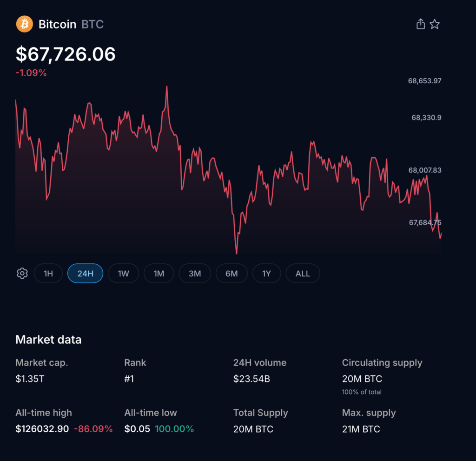Click the price peak on the chart
Image resolution: width=476 pixels, height=461 pixels.
click(x=167, y=86)
